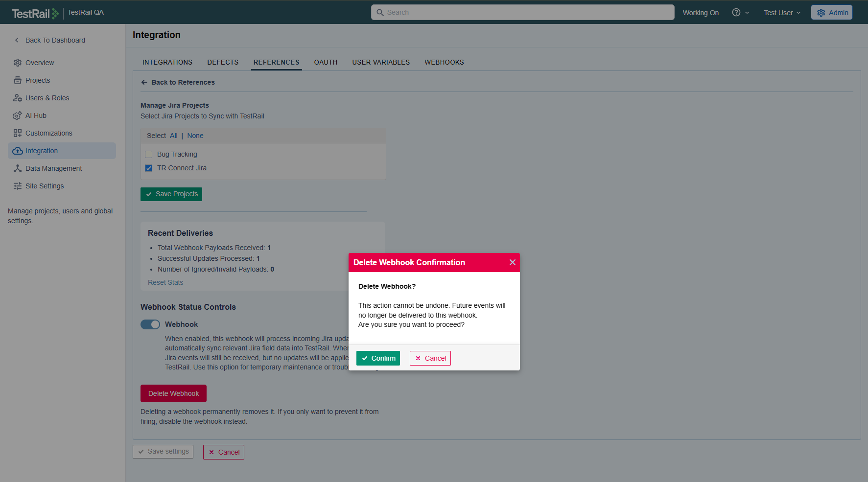The height and width of the screenshot is (482, 868).
Task: Click the Save settings button
Action: (x=163, y=452)
